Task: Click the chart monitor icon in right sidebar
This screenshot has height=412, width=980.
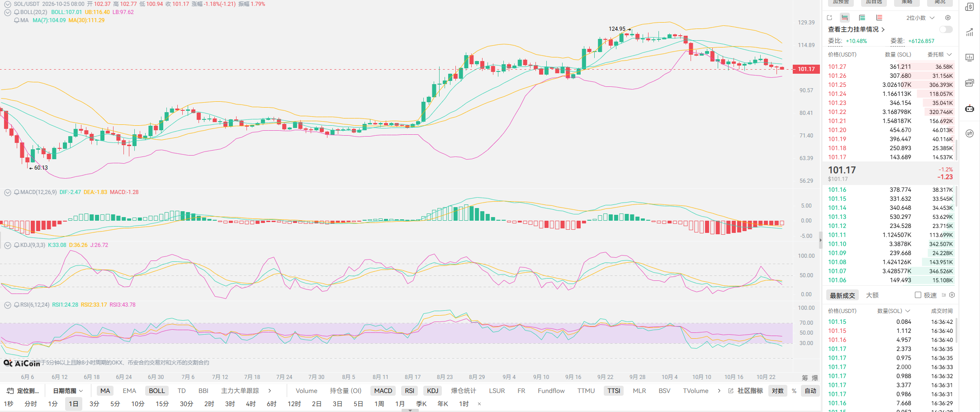Action: click(969, 57)
